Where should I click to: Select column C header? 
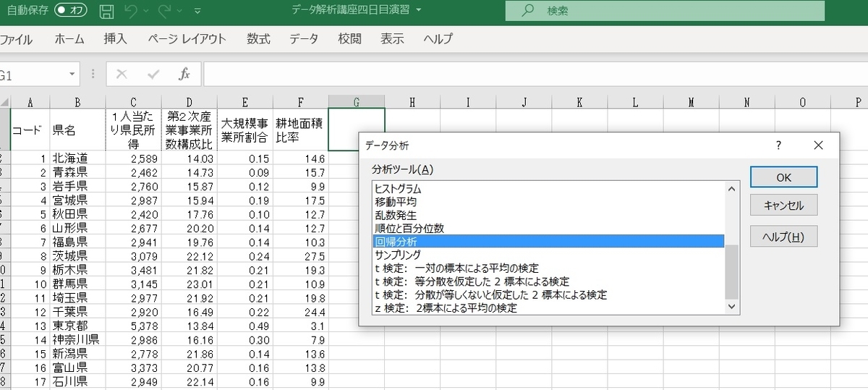pos(133,103)
